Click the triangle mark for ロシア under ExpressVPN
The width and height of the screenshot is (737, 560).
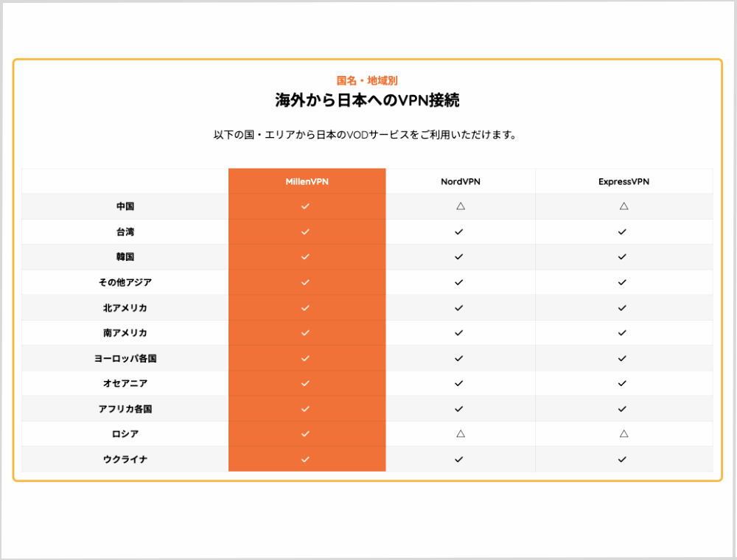621,434
